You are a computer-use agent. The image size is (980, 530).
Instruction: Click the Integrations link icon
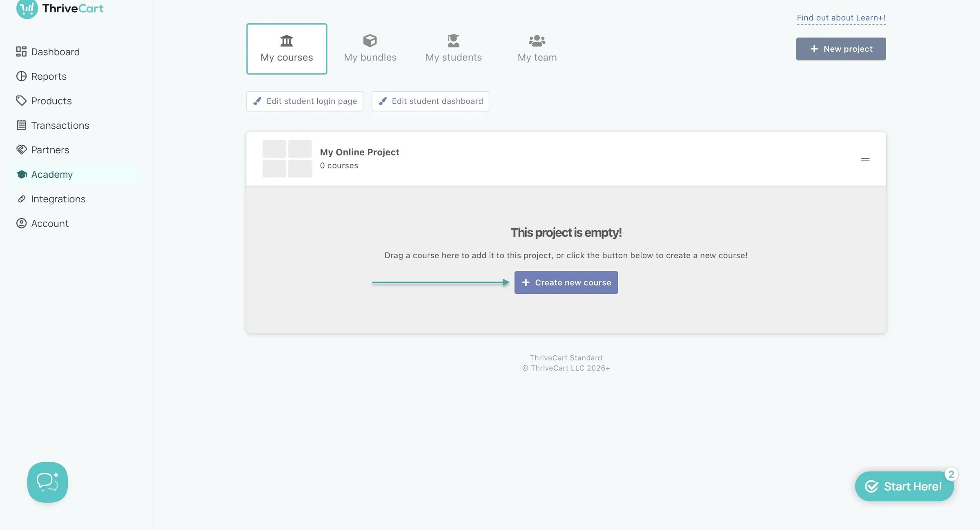pyautogui.click(x=21, y=199)
